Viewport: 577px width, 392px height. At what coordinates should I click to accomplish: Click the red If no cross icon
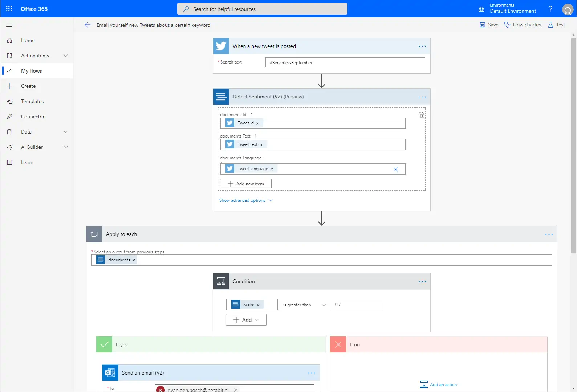tap(338, 344)
